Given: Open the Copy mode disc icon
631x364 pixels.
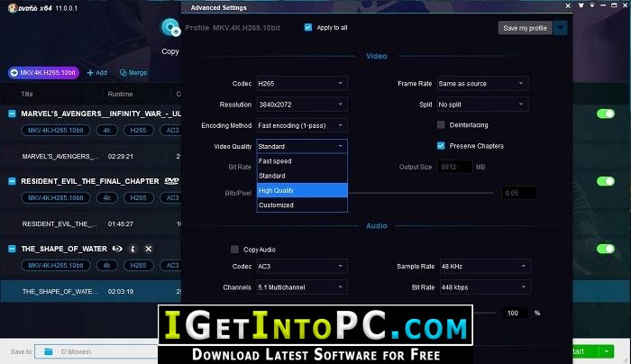Looking at the screenshot, I should 170,28.
